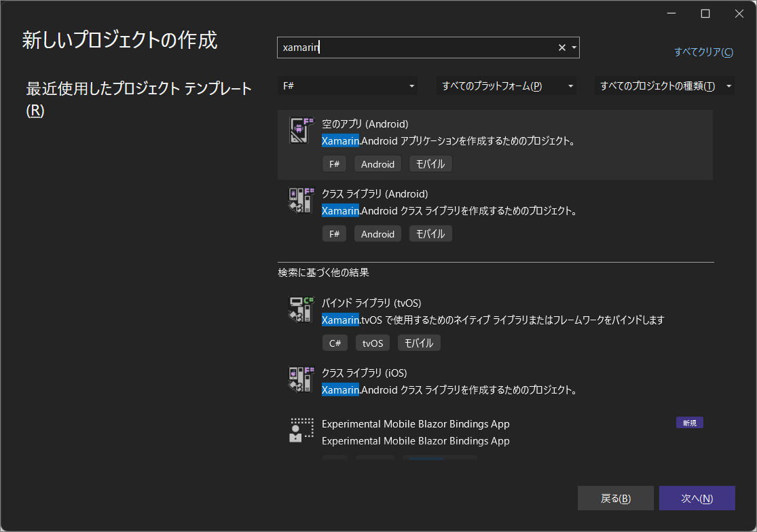
Task: Expand the search history dropdown arrow
Action: [574, 47]
